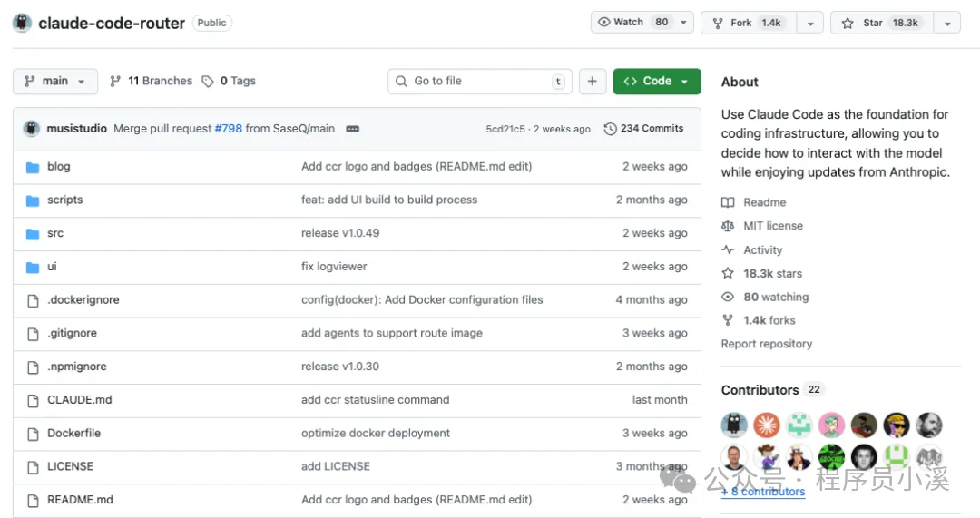The image size is (980, 518).
Task: Open the 1.4k forks link
Action: tap(759, 320)
